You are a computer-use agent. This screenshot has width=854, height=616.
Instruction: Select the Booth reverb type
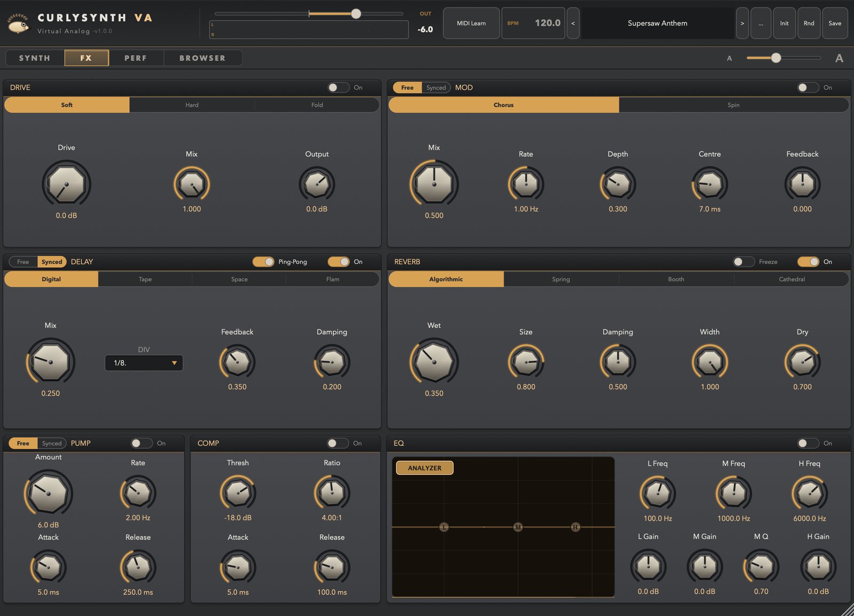click(676, 279)
